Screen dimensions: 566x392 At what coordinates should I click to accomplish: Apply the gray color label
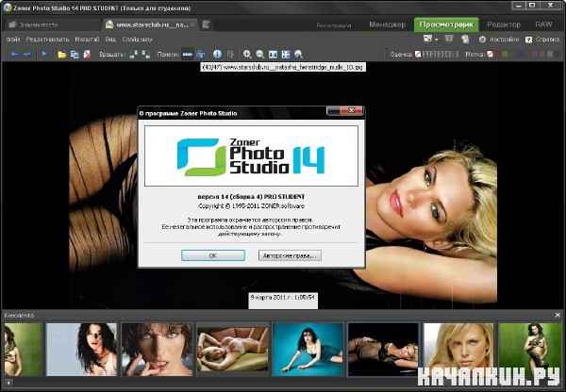pyautogui.click(x=550, y=54)
